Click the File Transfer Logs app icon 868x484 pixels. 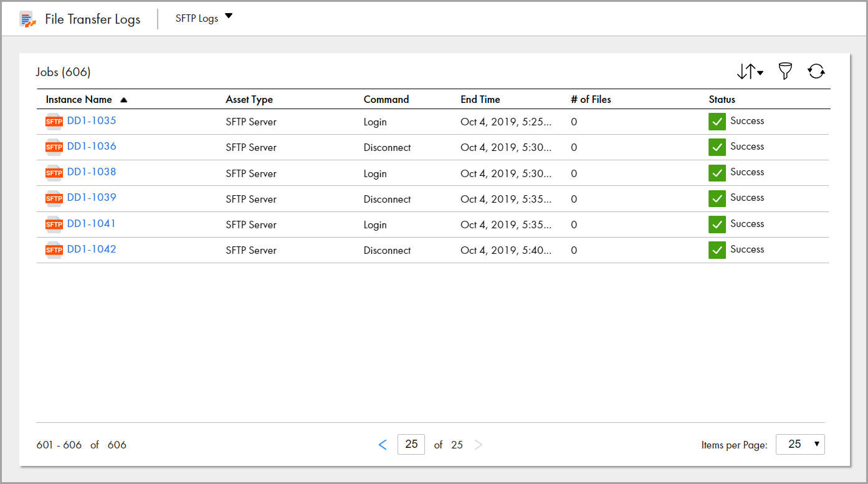coord(27,19)
